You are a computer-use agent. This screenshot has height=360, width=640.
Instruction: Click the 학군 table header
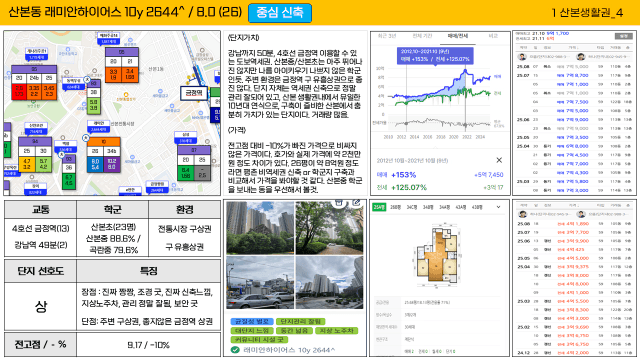pyautogui.click(x=113, y=210)
